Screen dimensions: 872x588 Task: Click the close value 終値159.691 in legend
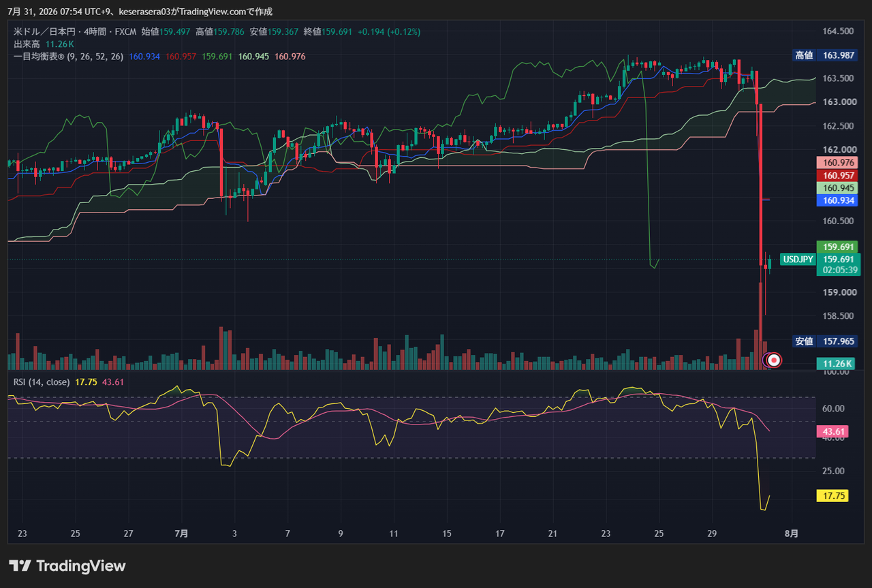[x=328, y=32]
